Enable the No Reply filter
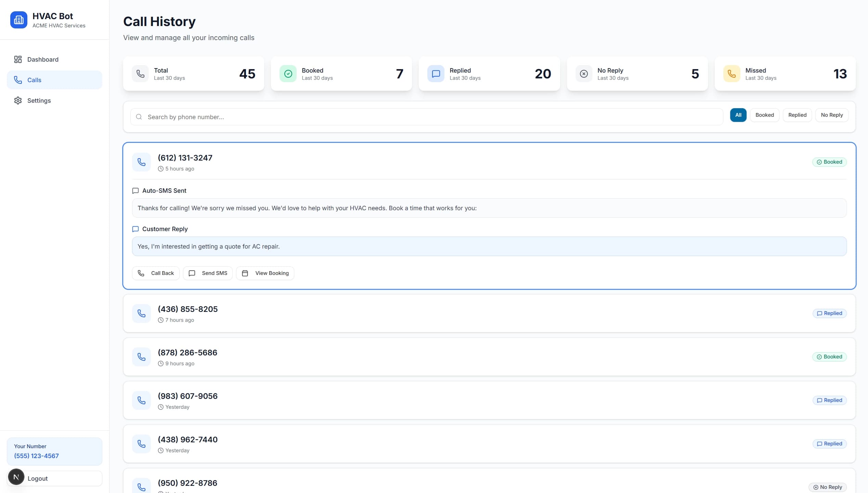The width and height of the screenshot is (868, 493). tap(832, 115)
